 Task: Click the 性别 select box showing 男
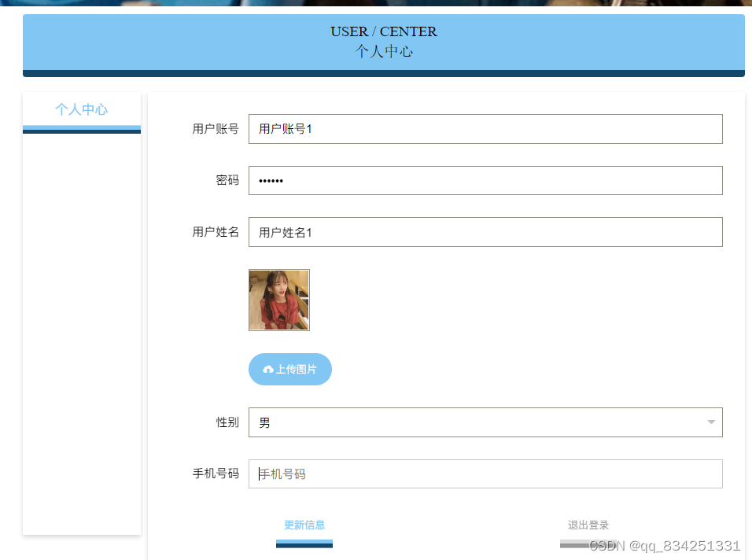485,422
